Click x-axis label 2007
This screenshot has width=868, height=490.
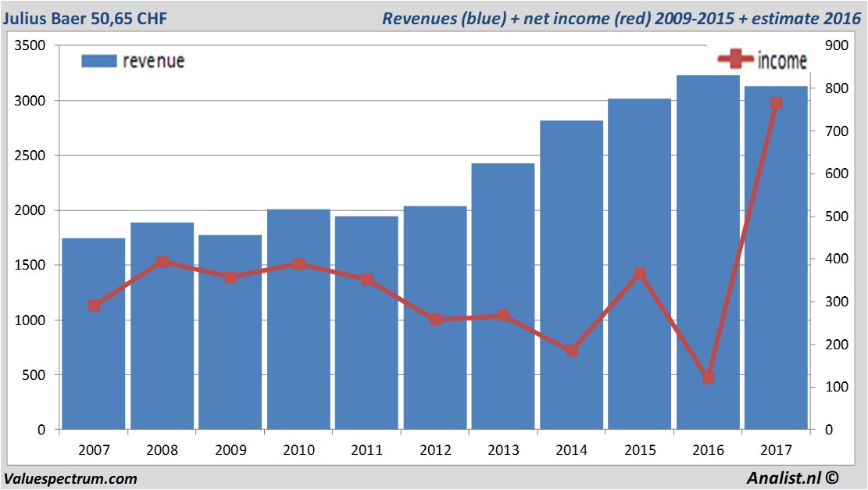pyautogui.click(x=94, y=450)
